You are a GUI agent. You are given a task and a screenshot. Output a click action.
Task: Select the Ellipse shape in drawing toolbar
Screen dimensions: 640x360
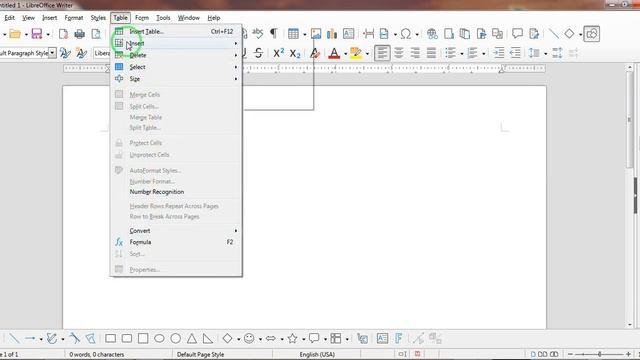click(x=160, y=338)
